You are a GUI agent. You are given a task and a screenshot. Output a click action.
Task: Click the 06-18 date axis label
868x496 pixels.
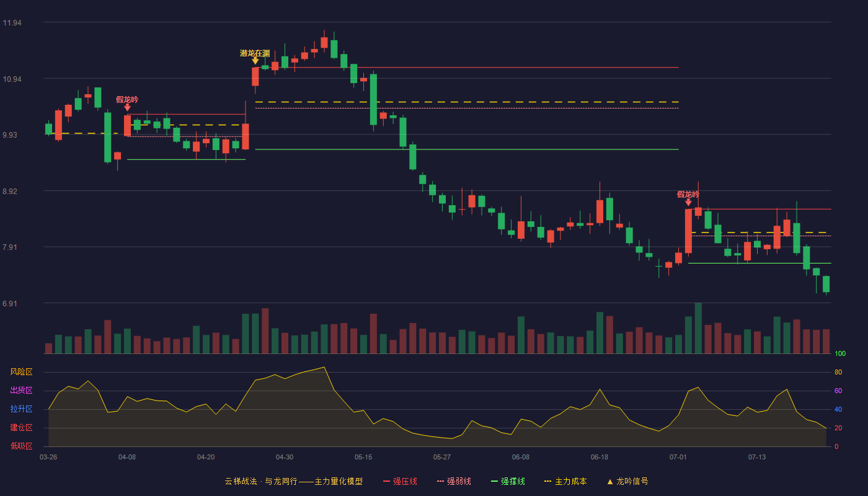600,457
